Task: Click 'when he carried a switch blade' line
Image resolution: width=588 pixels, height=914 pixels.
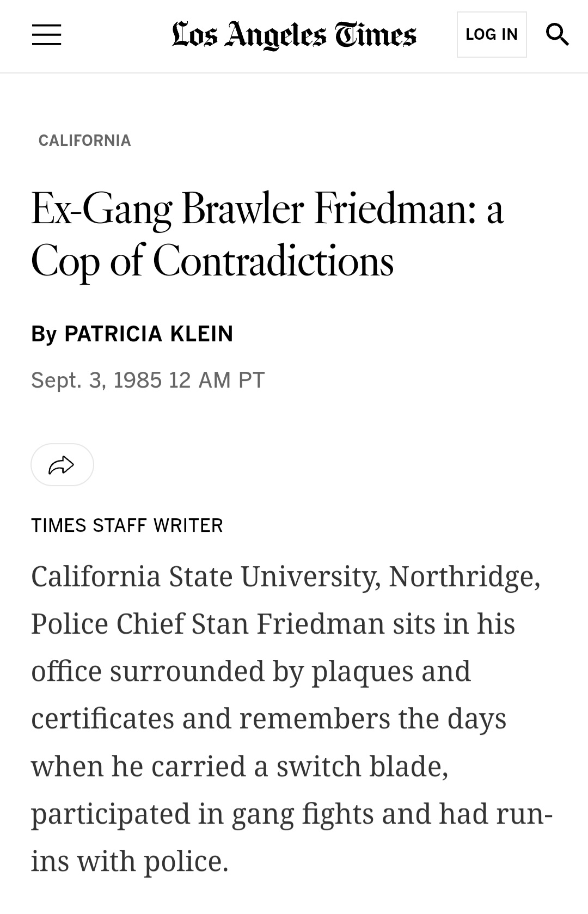Action: pos(240,766)
